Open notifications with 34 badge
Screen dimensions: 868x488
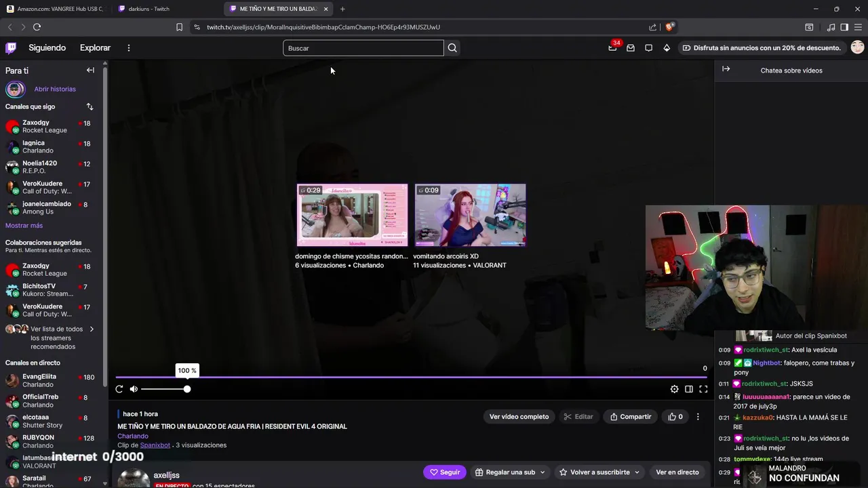click(613, 47)
